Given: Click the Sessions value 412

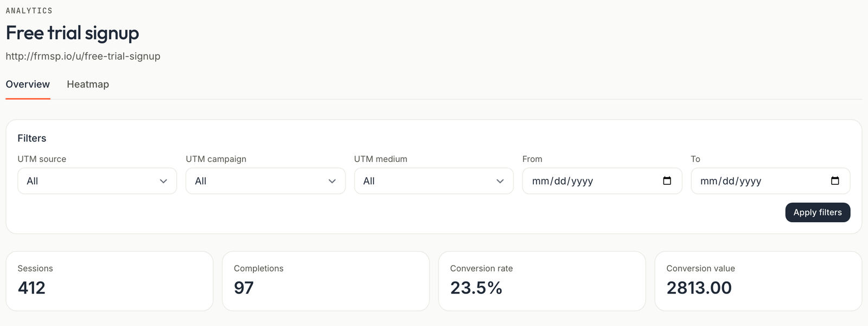Looking at the screenshot, I should pos(31,287).
